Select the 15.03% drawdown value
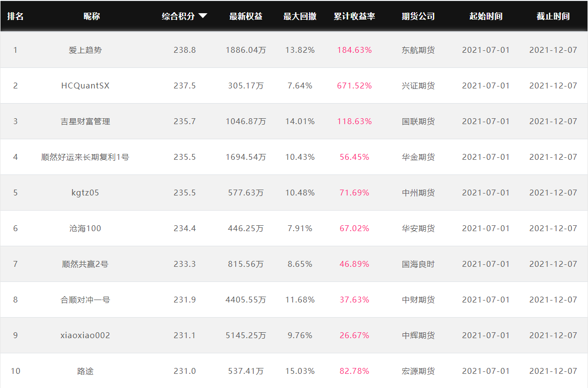The height and width of the screenshot is (388, 588). [300, 371]
